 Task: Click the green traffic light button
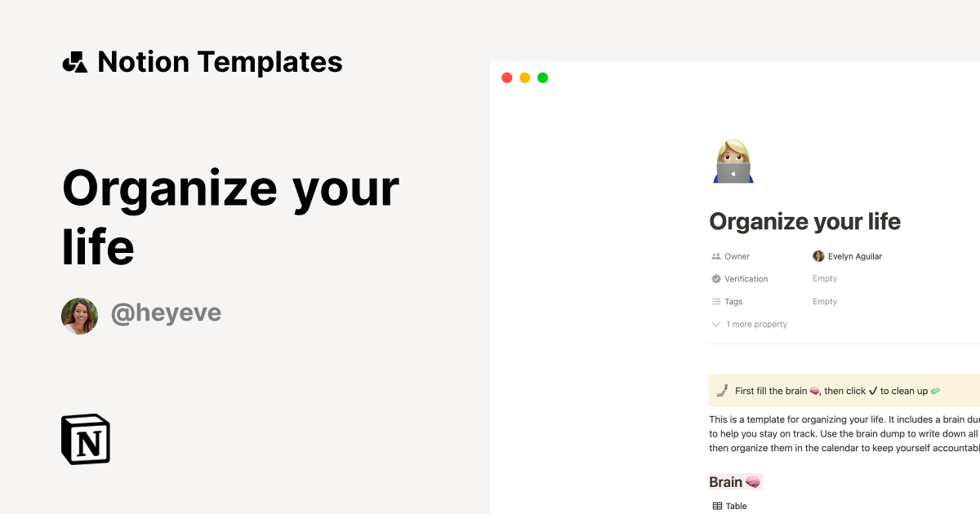point(542,78)
